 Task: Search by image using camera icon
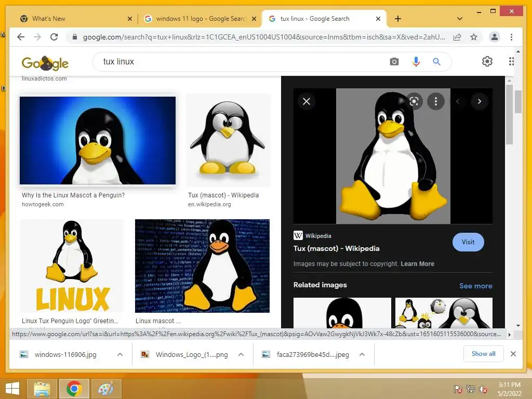tap(394, 62)
